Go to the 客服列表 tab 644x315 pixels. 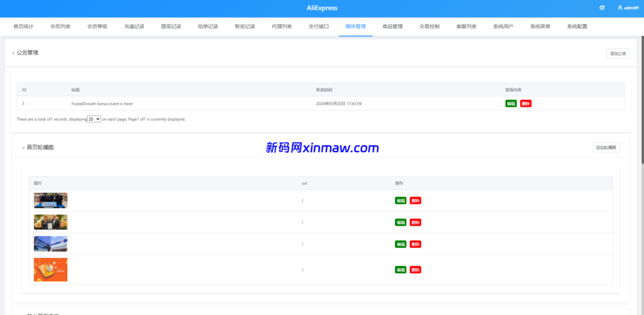click(467, 26)
